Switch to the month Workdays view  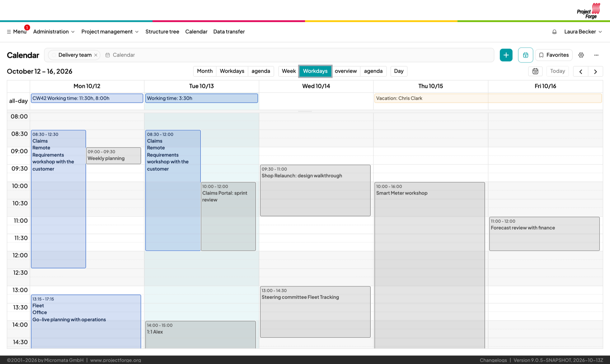[x=232, y=71]
